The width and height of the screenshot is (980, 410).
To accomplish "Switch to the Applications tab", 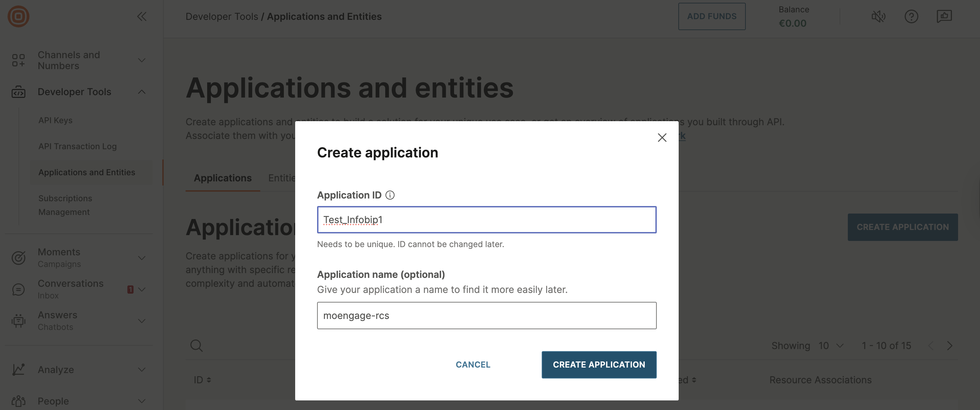I will (x=223, y=178).
